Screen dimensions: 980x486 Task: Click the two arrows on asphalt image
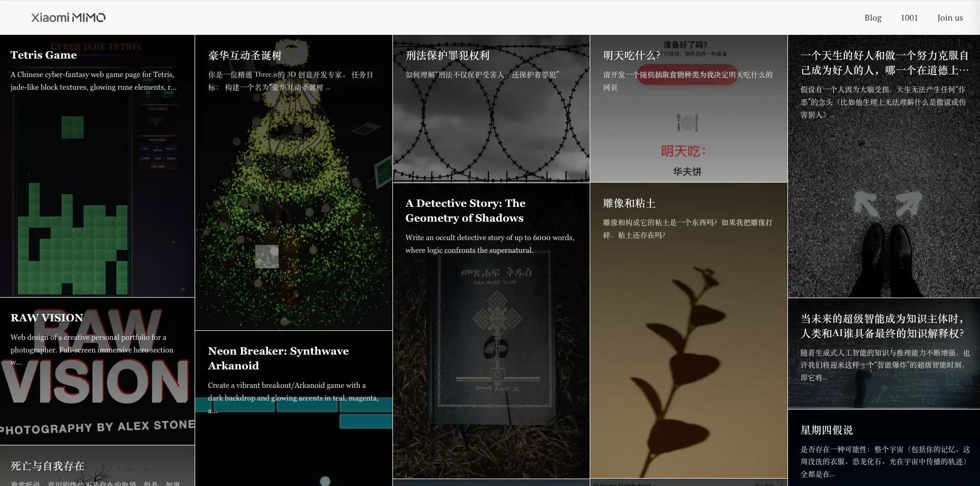click(888, 204)
